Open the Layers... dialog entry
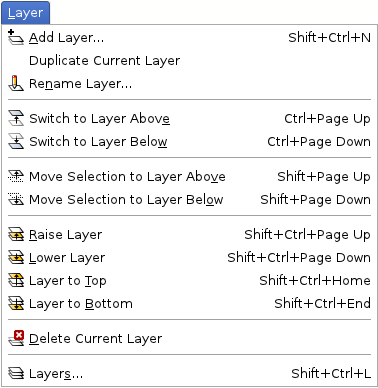The image size is (378, 388). pyautogui.click(x=189, y=373)
